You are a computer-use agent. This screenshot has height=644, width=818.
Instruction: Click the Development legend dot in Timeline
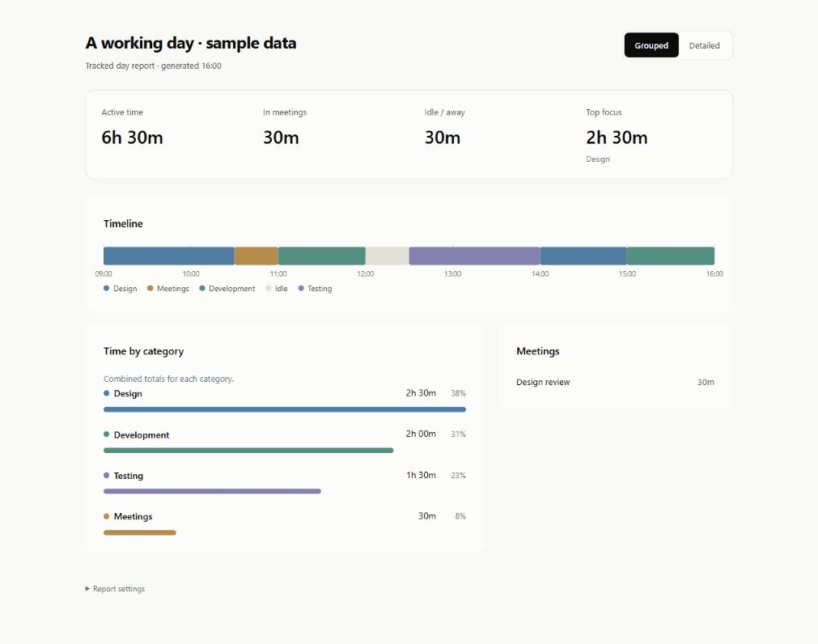point(202,288)
